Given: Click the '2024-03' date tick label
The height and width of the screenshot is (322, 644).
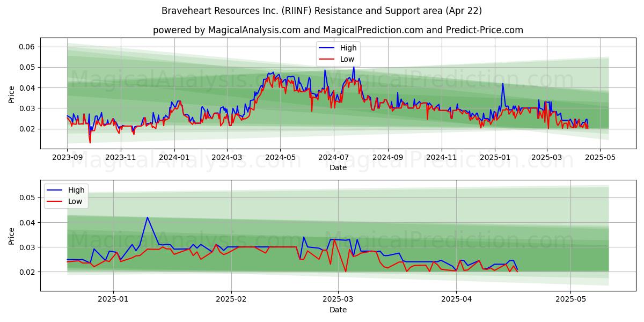Looking at the screenshot, I should tap(226, 158).
